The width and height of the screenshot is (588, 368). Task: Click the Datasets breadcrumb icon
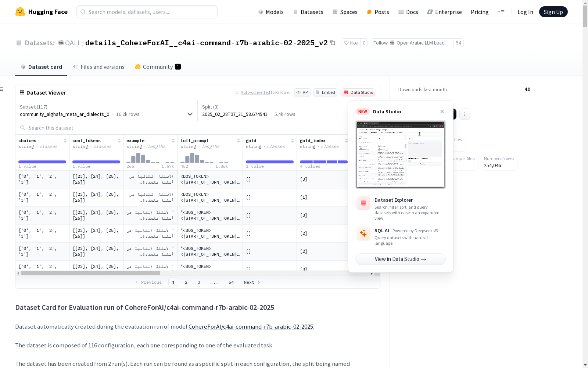(19, 43)
